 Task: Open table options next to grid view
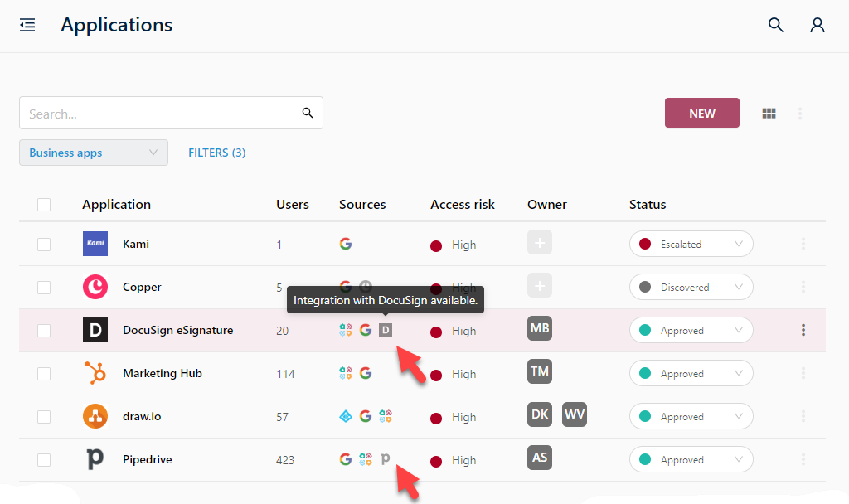(x=800, y=113)
